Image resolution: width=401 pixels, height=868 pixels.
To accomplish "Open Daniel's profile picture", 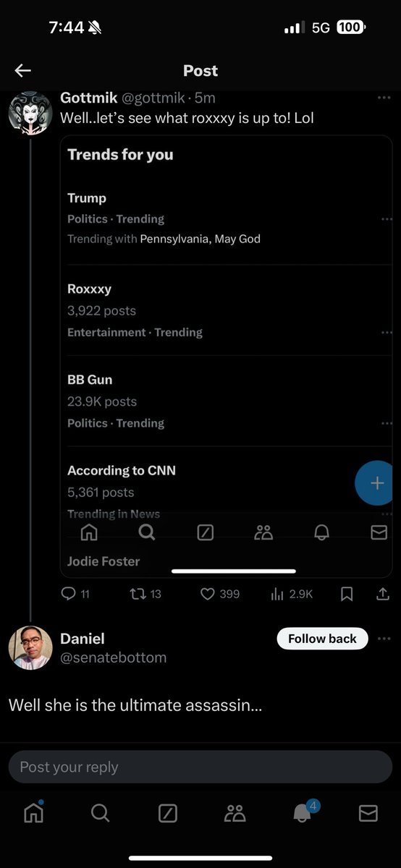I will 30,647.
